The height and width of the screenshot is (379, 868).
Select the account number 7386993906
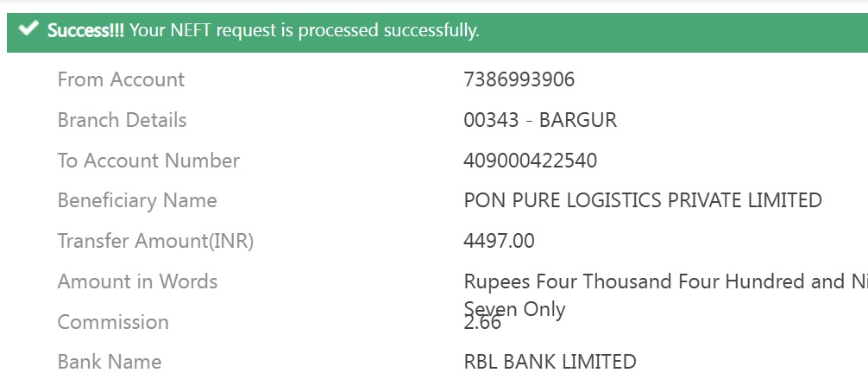click(519, 80)
